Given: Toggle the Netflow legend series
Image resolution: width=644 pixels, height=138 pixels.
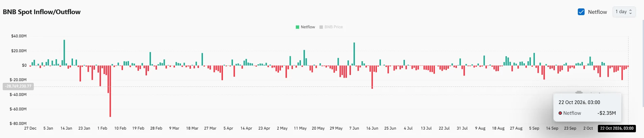Looking at the screenshot, I should coord(305,27).
